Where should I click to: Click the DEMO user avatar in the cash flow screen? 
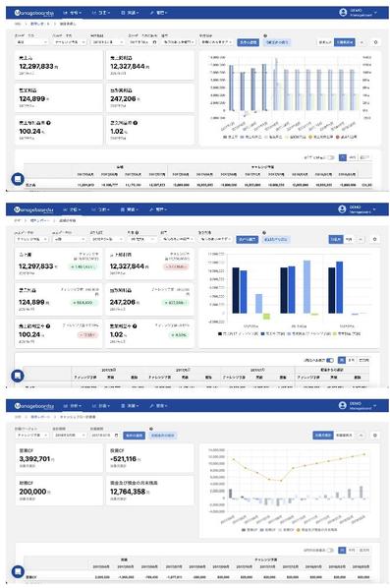pos(342,405)
